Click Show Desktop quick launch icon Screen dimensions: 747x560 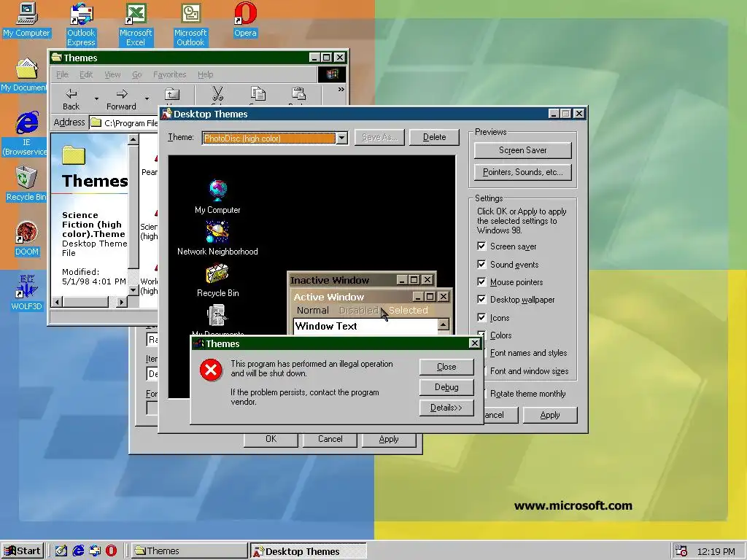[x=61, y=551]
